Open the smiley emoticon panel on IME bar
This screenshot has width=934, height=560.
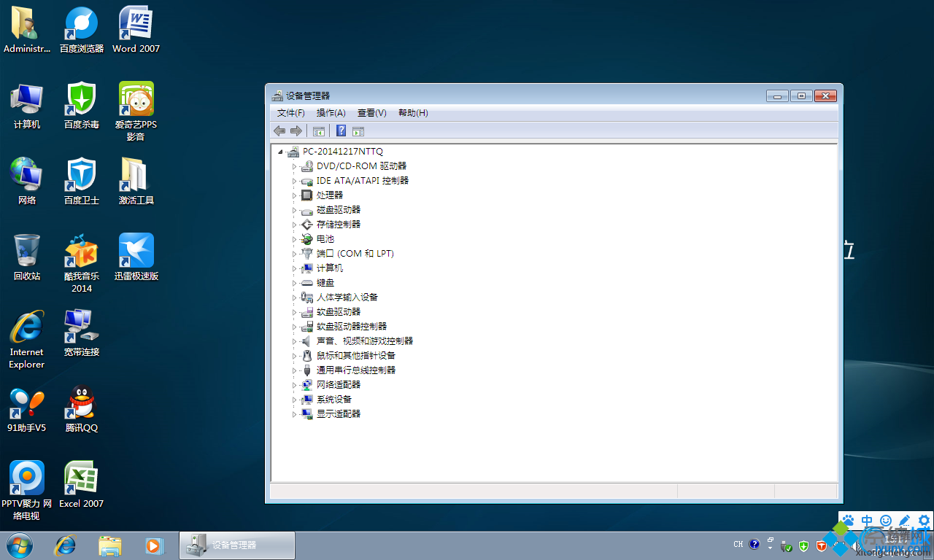[x=886, y=521]
